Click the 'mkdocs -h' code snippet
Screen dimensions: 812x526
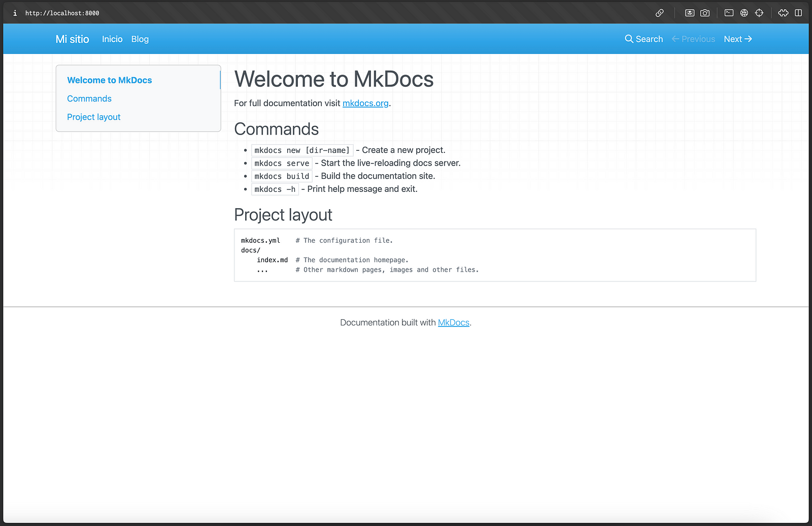click(x=275, y=189)
